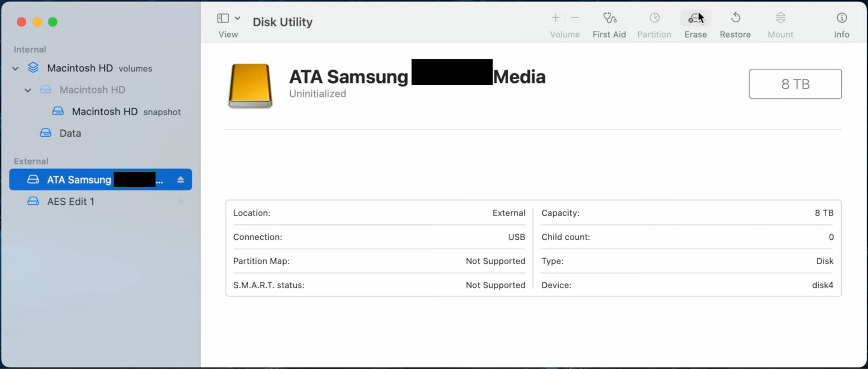Click the "Disk Utility" window title
This screenshot has width=868, height=369.
[282, 22]
